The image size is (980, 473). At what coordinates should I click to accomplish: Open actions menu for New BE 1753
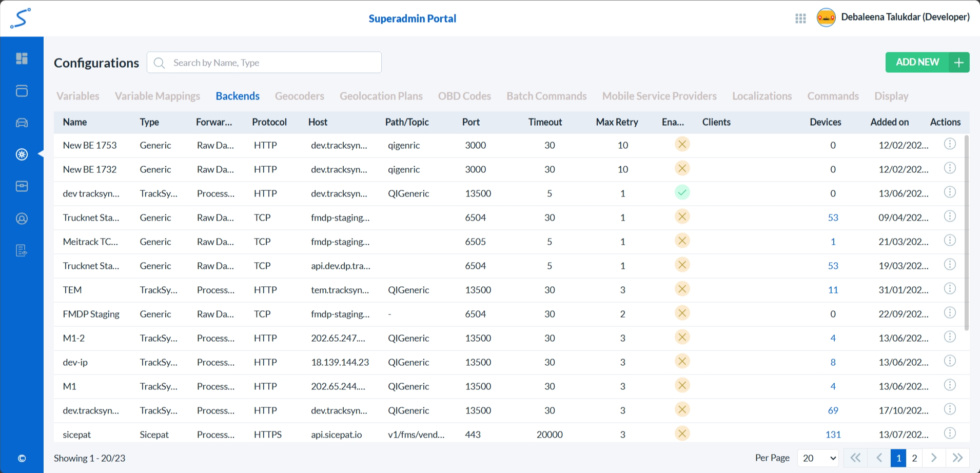pyautogui.click(x=950, y=144)
